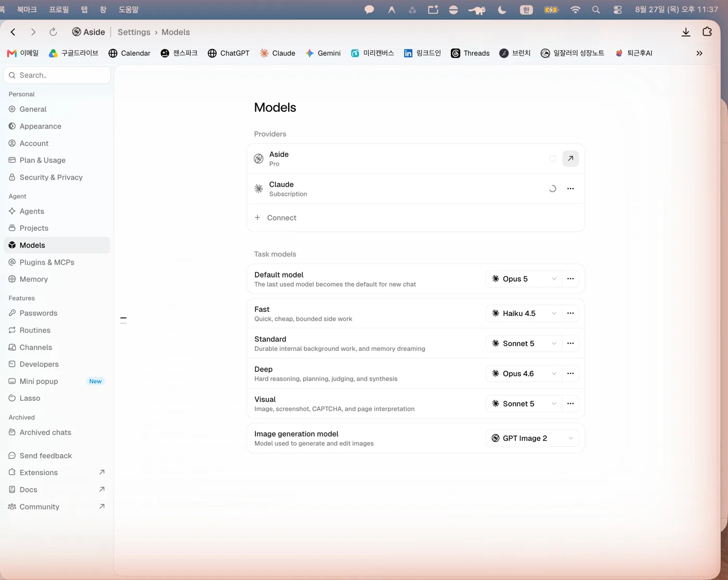Open the 일잘러의 성장노트 bookmark
The height and width of the screenshot is (580, 728).
tap(573, 53)
